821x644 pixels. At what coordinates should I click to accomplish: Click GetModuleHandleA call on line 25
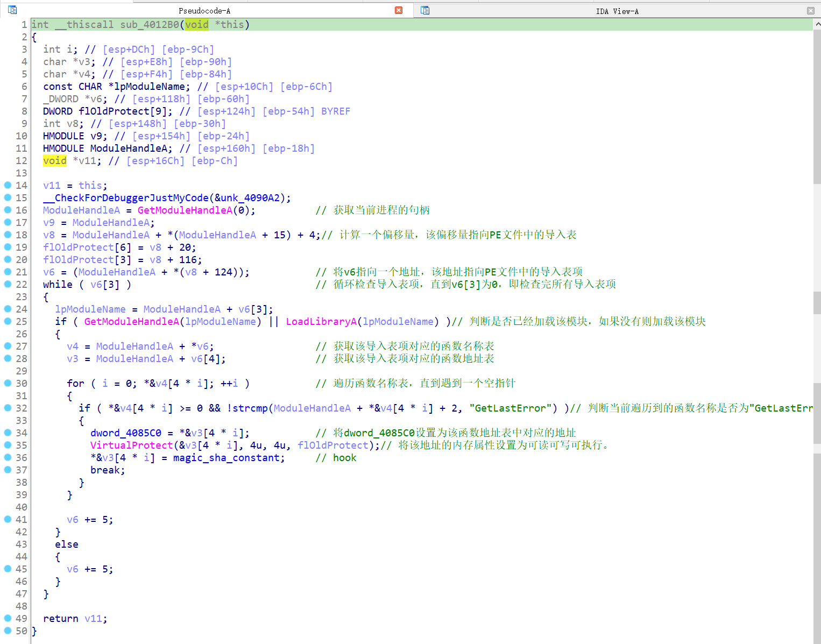[x=132, y=321]
